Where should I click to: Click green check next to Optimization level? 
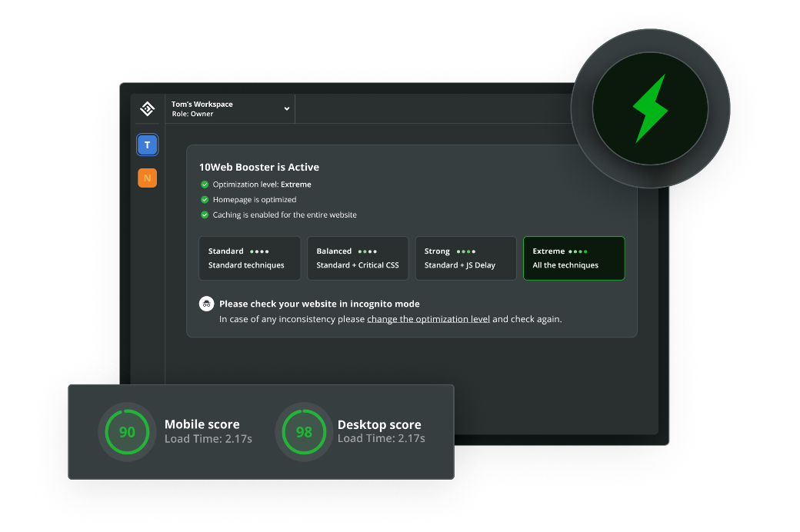point(205,185)
